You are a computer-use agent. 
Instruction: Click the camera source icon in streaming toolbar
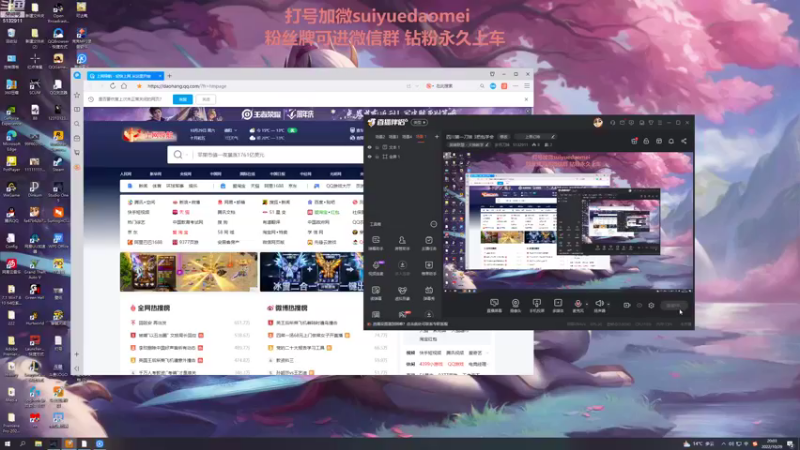[515, 303]
